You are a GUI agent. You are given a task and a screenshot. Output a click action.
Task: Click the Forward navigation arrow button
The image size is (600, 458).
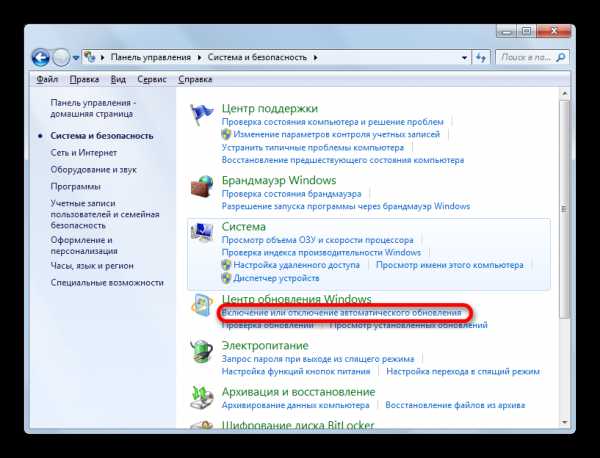click(x=61, y=58)
